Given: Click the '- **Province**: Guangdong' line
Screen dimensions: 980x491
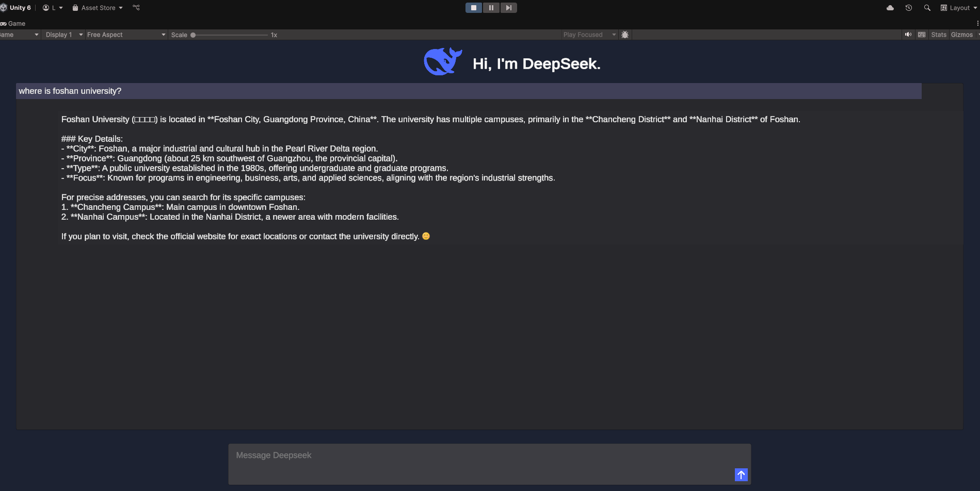Looking at the screenshot, I should (x=229, y=158).
